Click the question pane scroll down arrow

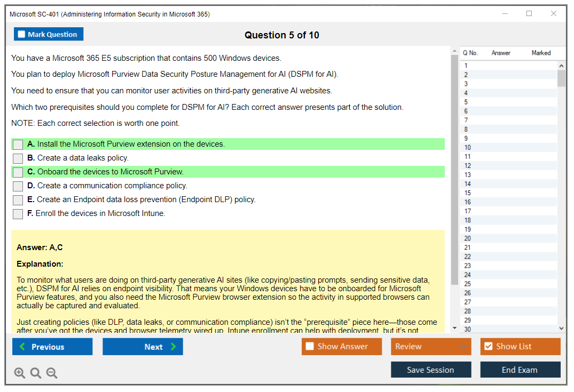[x=454, y=327]
